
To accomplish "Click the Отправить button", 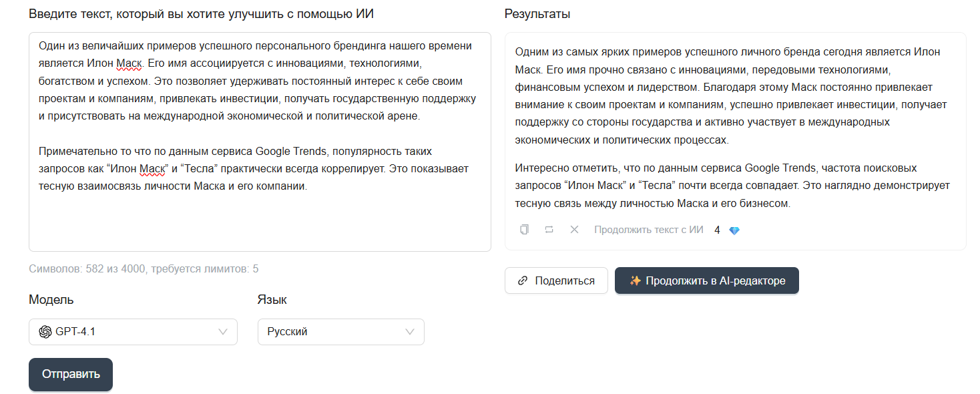I will coord(71,374).
